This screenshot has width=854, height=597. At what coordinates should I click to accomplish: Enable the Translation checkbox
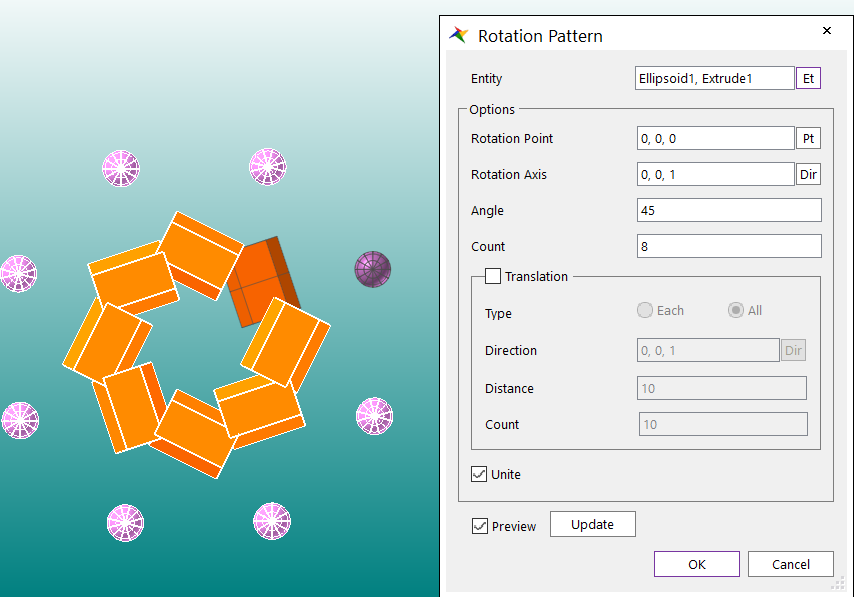click(493, 276)
